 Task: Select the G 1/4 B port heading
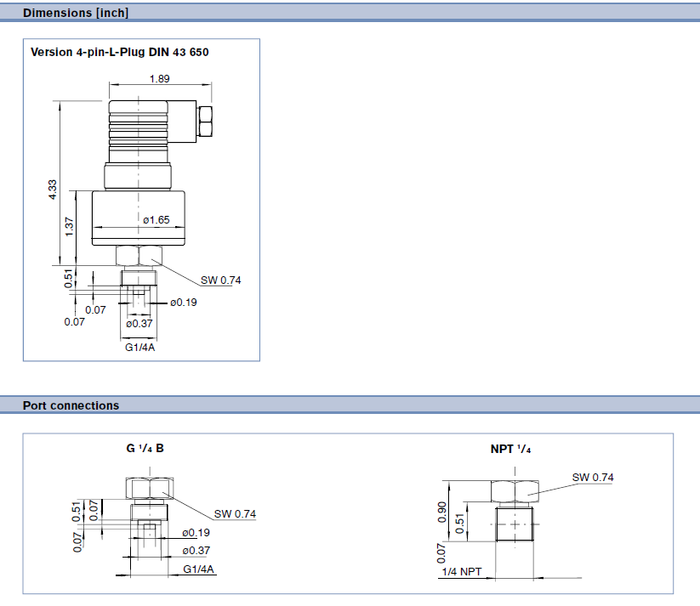point(145,449)
